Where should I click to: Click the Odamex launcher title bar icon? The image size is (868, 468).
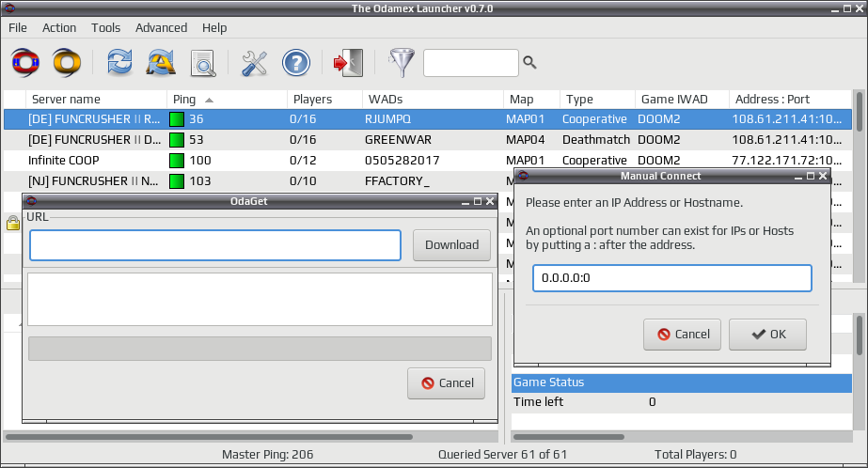[x=9, y=8]
